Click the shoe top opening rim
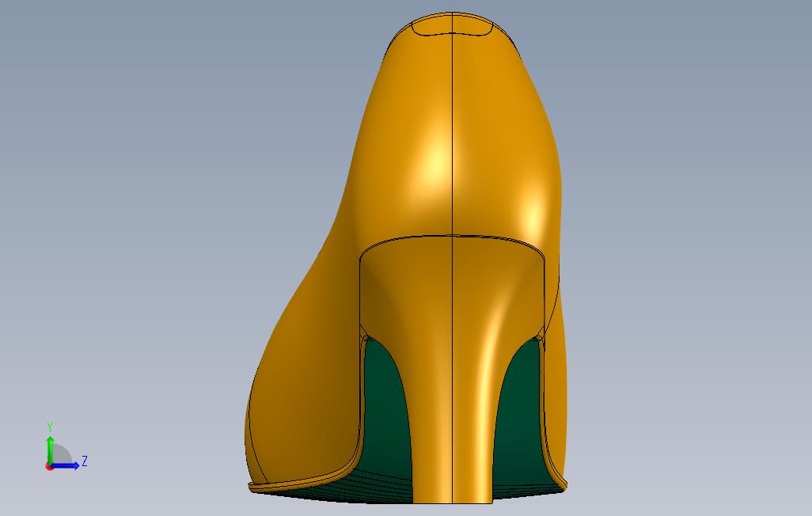 (452, 24)
